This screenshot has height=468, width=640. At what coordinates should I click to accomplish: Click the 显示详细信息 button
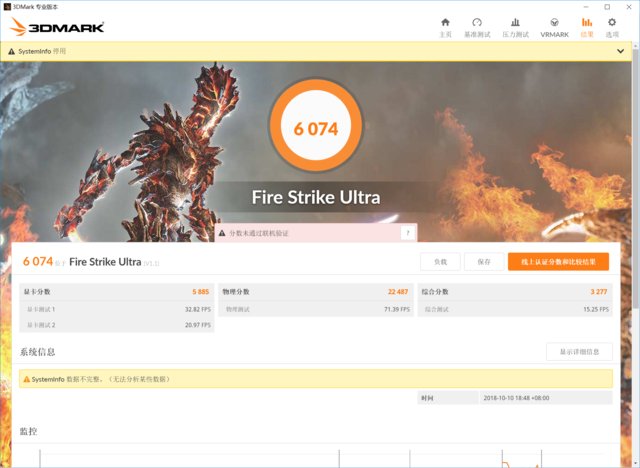[x=580, y=352]
